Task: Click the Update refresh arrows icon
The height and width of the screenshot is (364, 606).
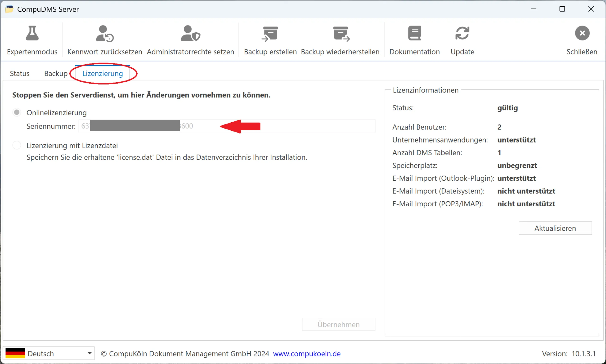Action: click(x=462, y=33)
